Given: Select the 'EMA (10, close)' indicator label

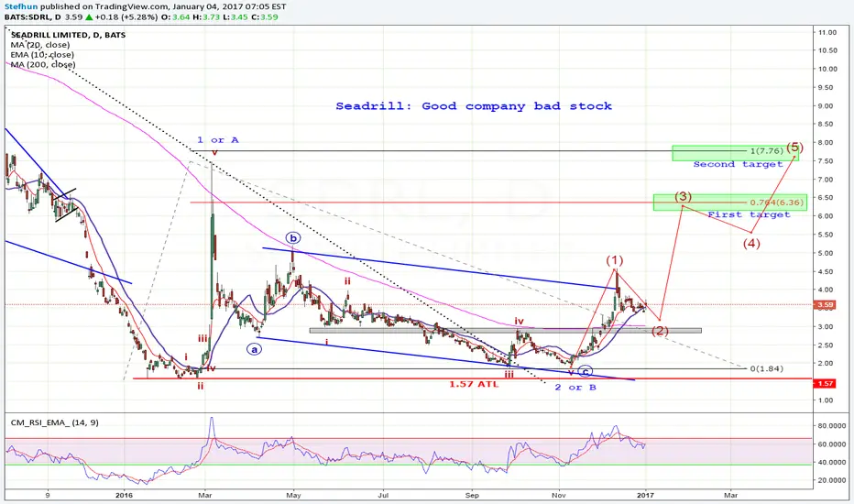Looking at the screenshot, I should point(42,54).
